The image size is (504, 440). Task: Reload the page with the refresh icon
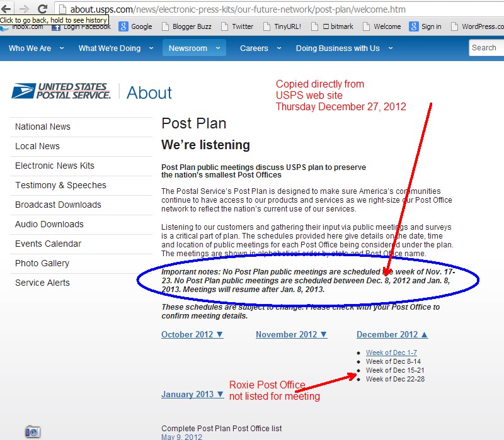42,9
